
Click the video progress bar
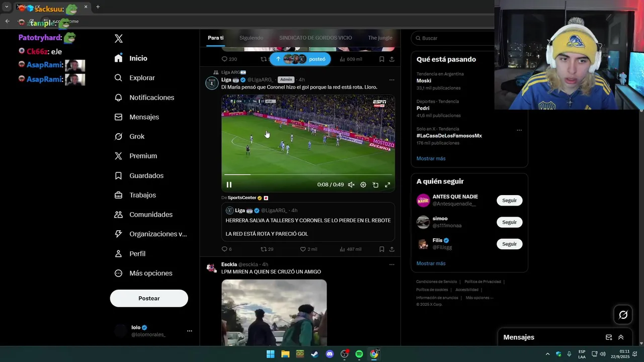(308, 174)
